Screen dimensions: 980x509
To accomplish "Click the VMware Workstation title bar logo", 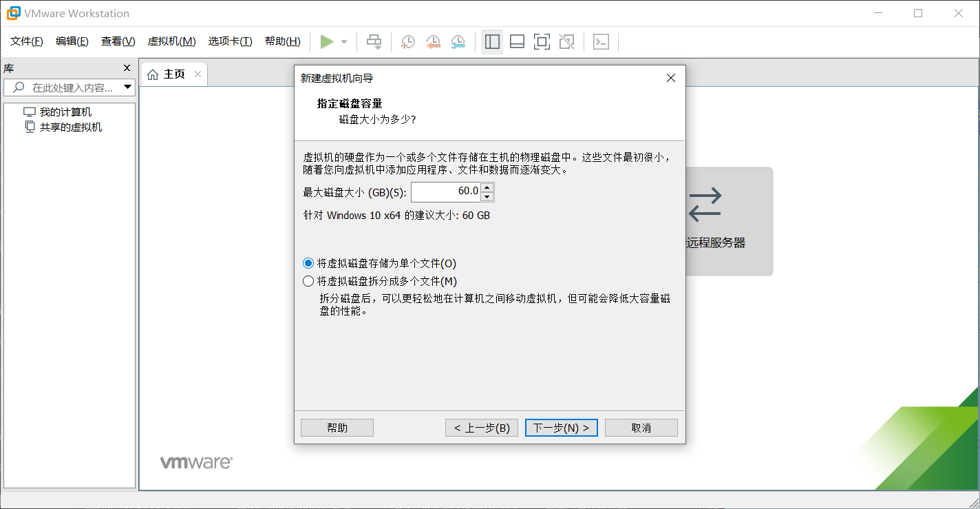I will click(x=13, y=13).
